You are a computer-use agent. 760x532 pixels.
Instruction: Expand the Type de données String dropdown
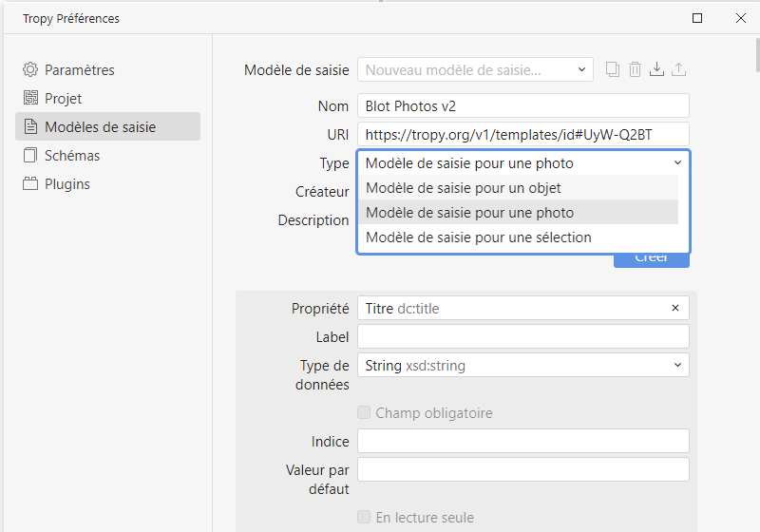coord(522,366)
